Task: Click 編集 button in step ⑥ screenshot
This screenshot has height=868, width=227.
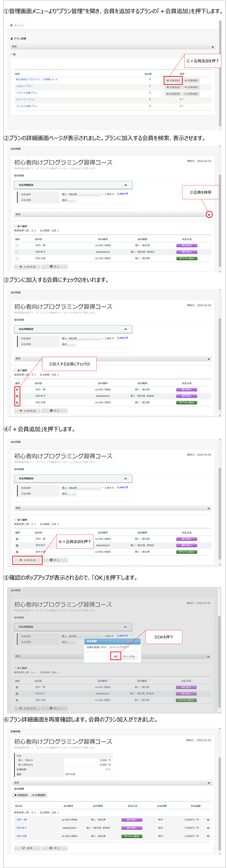Action: point(27,848)
